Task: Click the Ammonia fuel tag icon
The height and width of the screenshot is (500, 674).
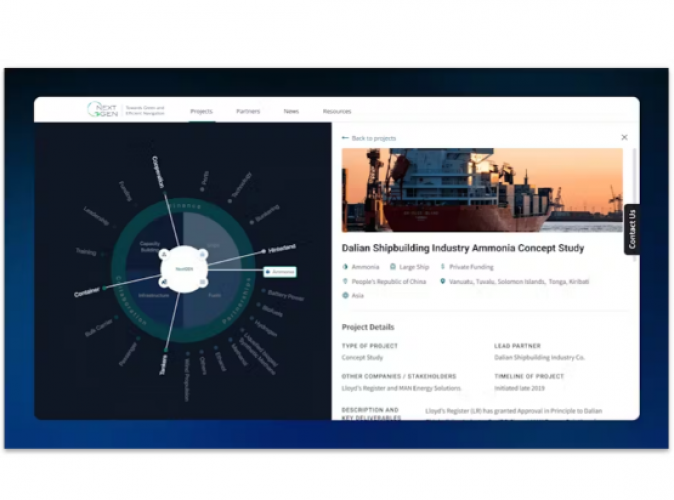Action: coord(345,267)
